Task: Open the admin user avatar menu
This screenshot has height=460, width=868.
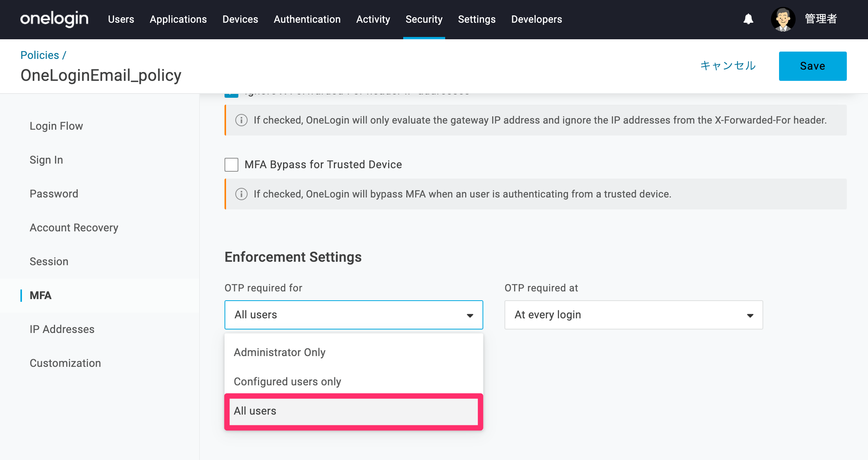Action: coord(783,19)
